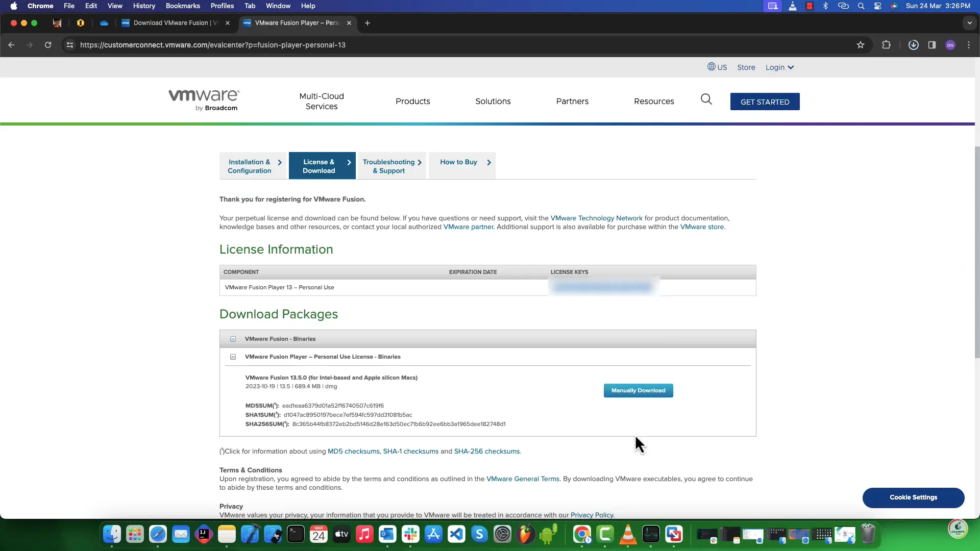This screenshot has height=551, width=980.
Task: Go back to previous page
Action: [11, 45]
